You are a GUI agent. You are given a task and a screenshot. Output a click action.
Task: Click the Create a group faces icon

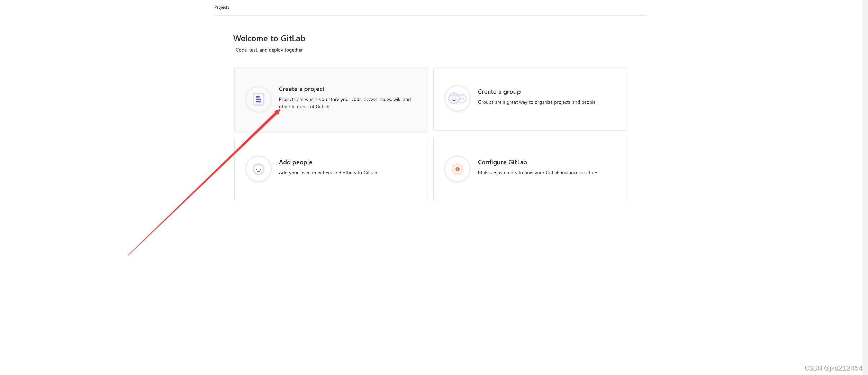click(458, 99)
